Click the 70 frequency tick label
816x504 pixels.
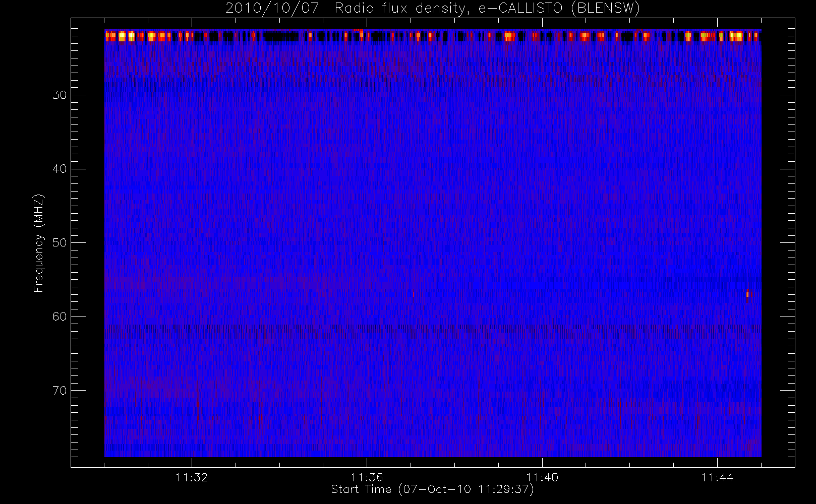(x=60, y=391)
